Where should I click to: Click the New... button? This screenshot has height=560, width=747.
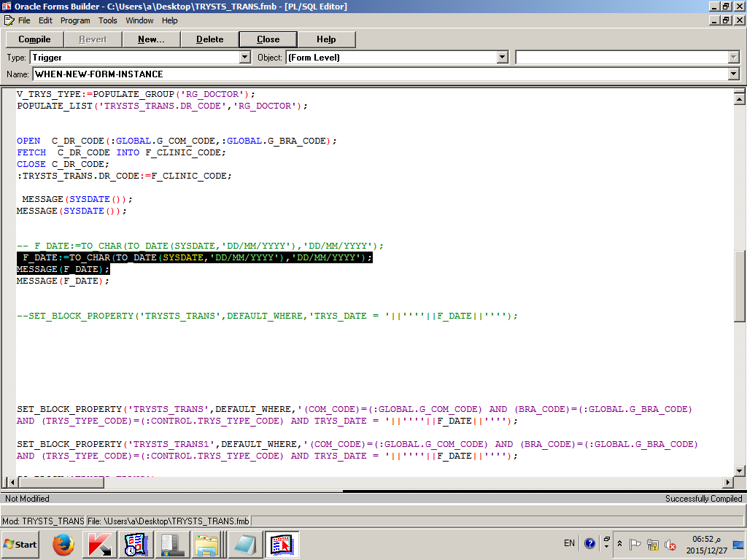click(x=151, y=39)
